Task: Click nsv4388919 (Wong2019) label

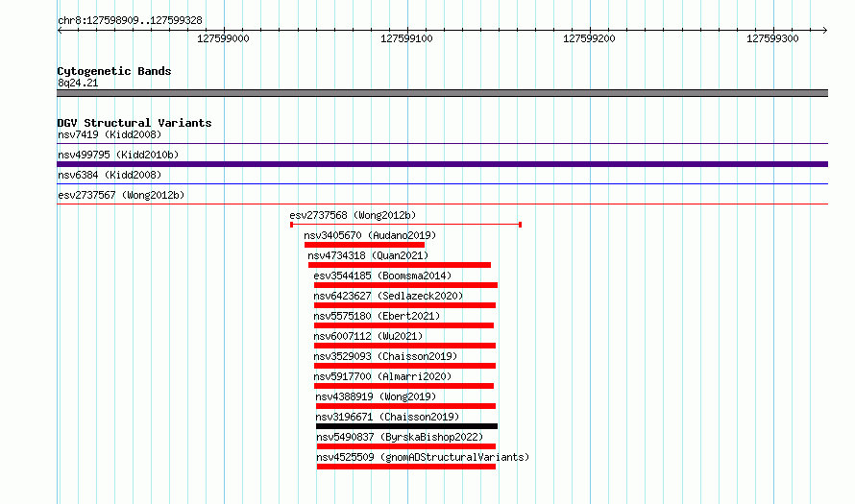Action: pos(376,396)
